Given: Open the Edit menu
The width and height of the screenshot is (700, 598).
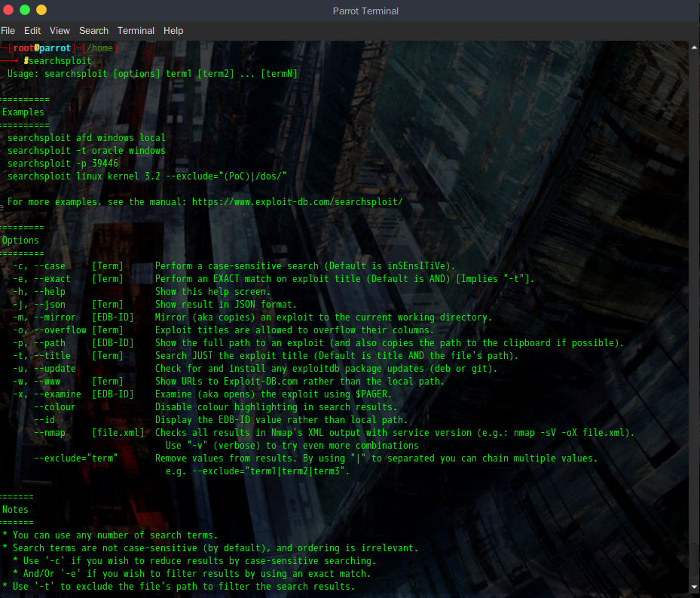Looking at the screenshot, I should pyautogui.click(x=32, y=30).
